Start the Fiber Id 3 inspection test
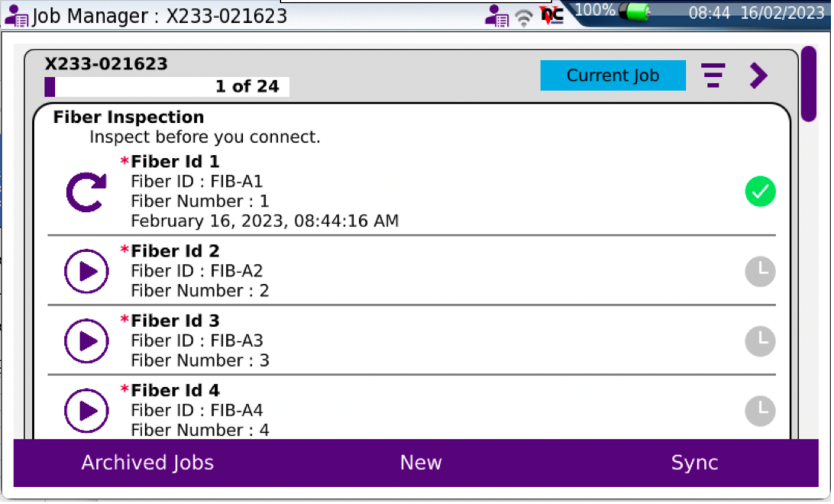The image size is (834, 504). click(x=86, y=341)
